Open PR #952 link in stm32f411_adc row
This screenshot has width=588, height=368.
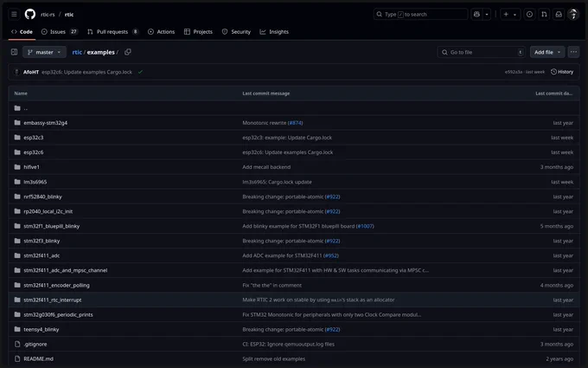331,255
